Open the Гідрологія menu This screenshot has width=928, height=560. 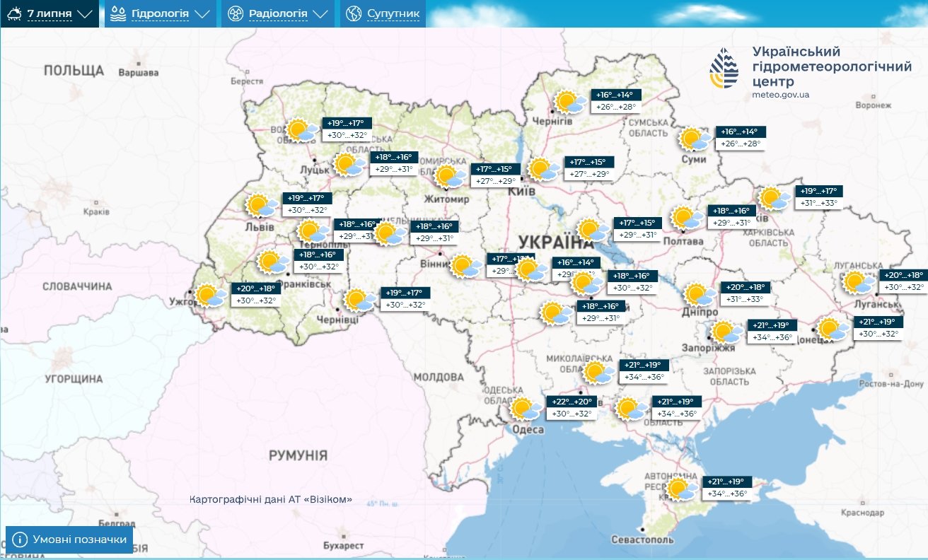point(161,13)
